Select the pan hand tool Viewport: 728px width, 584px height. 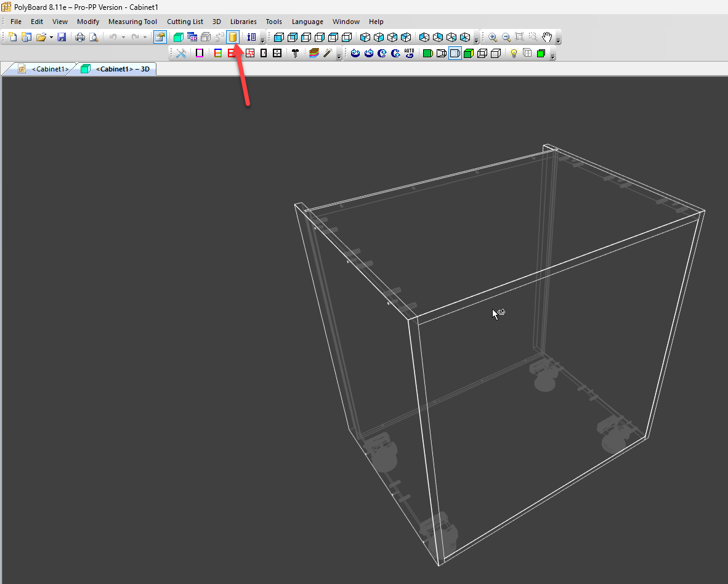tap(548, 37)
